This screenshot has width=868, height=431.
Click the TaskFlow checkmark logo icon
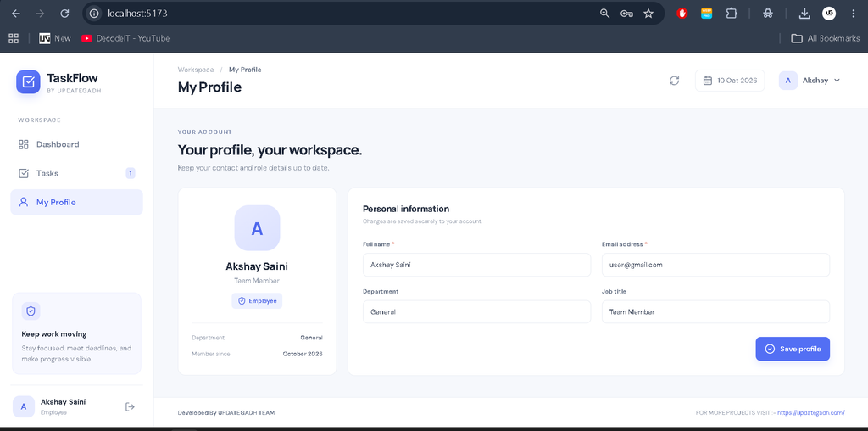[x=28, y=82]
